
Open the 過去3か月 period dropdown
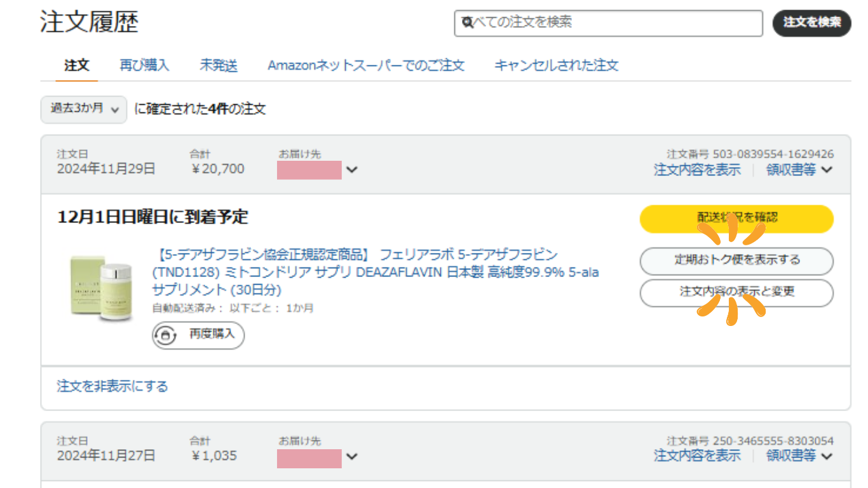84,109
